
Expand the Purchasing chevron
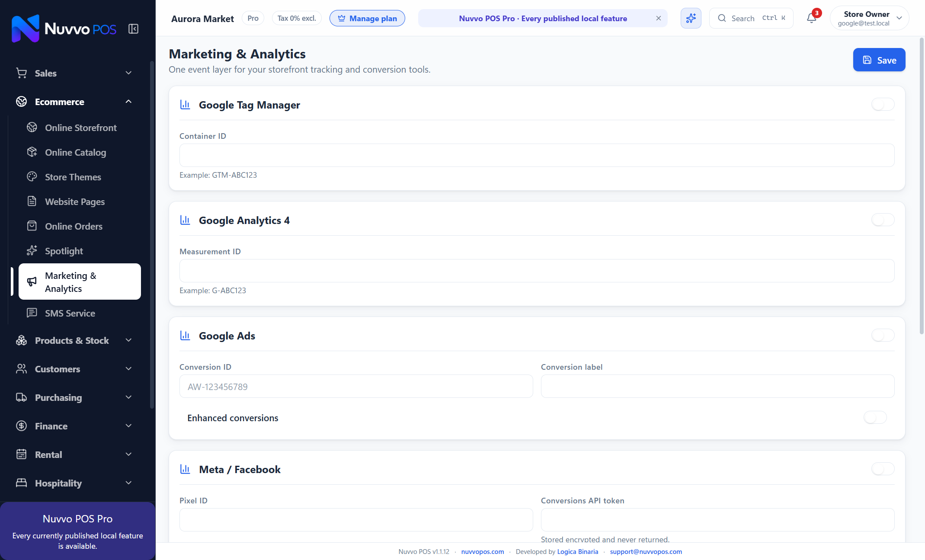pyautogui.click(x=128, y=397)
